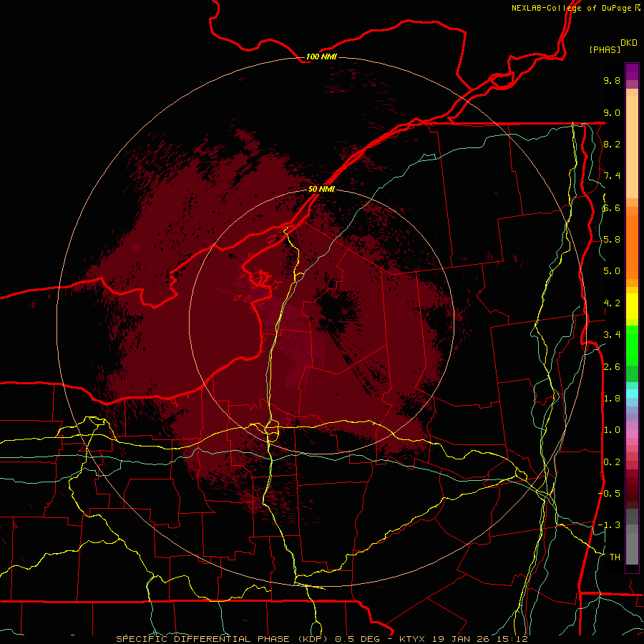
Task: Pick the bright yellow color bar segment
Action: [632, 306]
